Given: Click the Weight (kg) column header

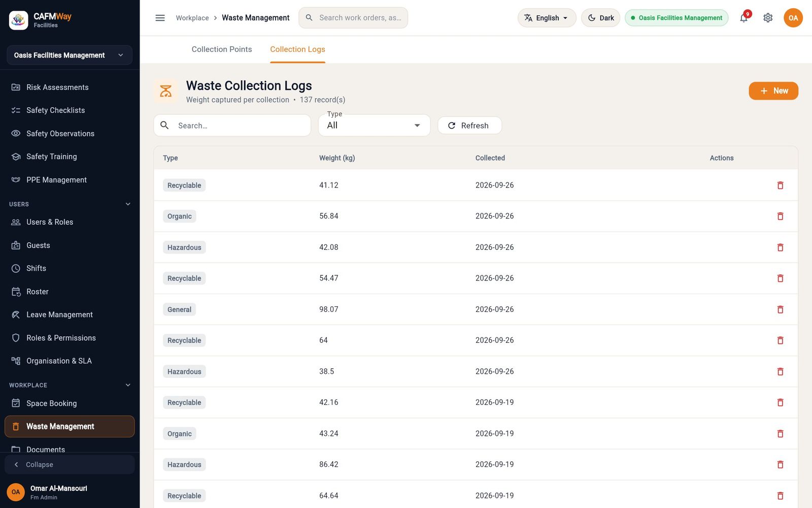Looking at the screenshot, I should coord(337,158).
